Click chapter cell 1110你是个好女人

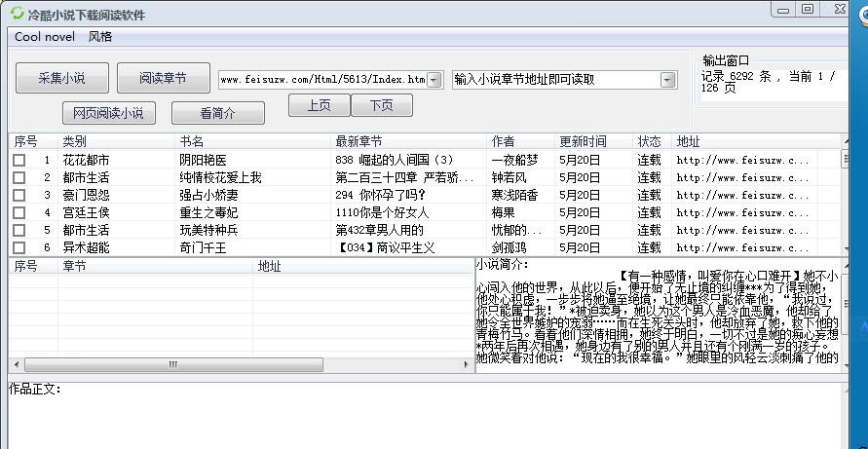click(382, 213)
